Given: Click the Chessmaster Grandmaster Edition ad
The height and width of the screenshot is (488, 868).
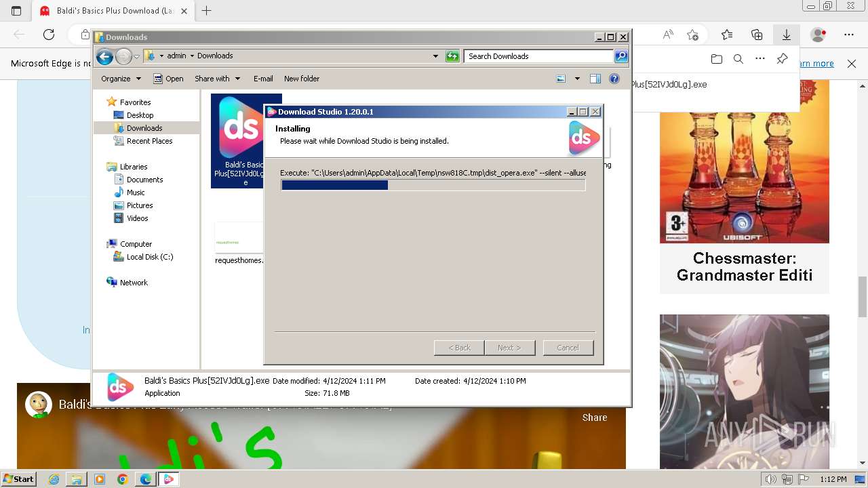Looking at the screenshot, I should (745, 187).
